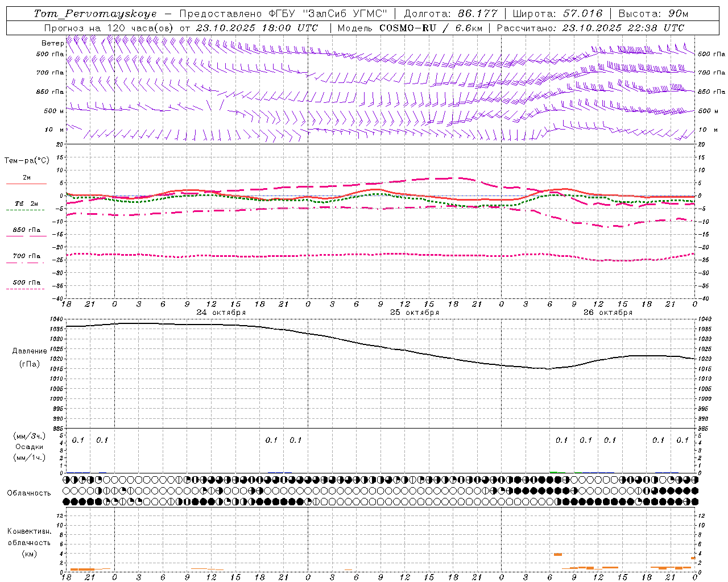Click the forecast start time 23.10.2025 18:00 UTC
The width and height of the screenshot is (728, 582).
257,28
